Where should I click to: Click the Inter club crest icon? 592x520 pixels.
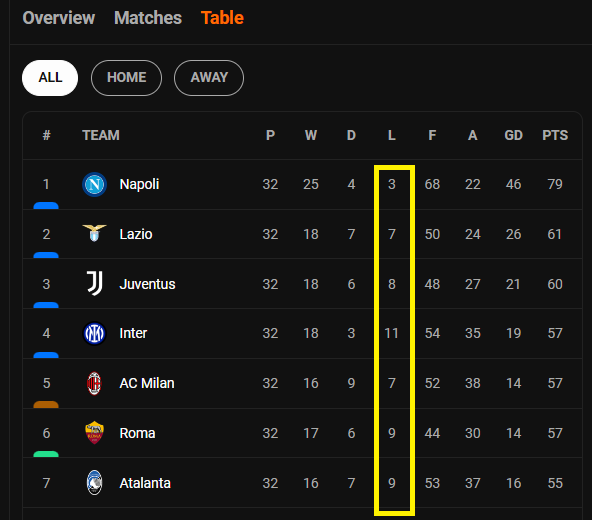pyautogui.click(x=94, y=333)
